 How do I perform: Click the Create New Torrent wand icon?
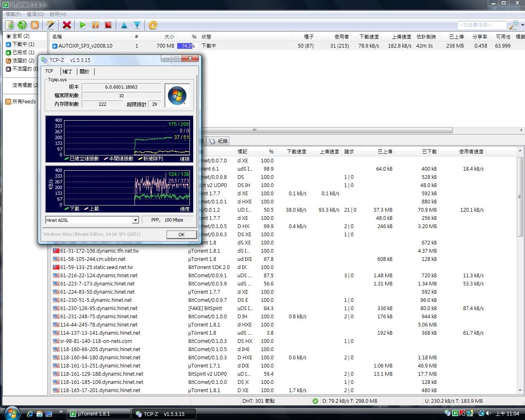pos(50,25)
